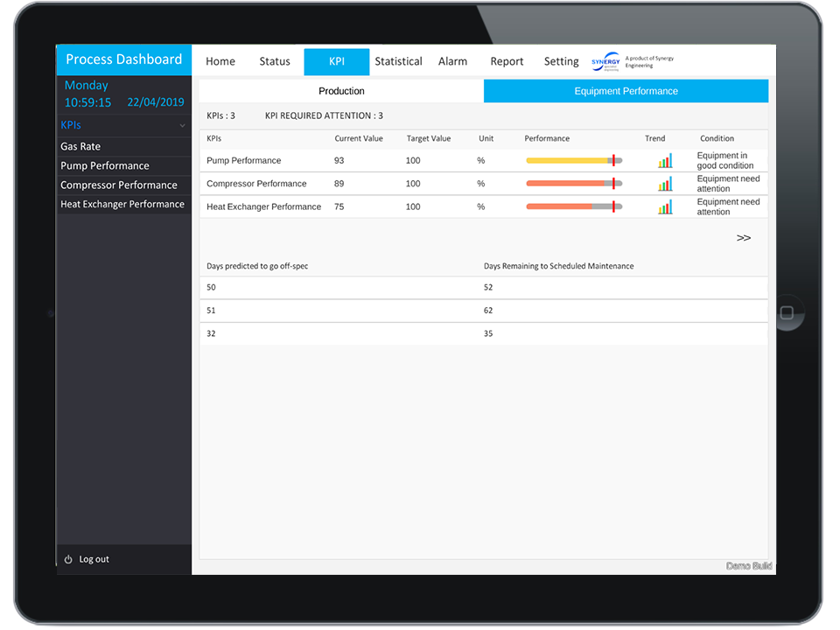
Task: Open Pump Performance trend chart icon
Action: tap(665, 161)
